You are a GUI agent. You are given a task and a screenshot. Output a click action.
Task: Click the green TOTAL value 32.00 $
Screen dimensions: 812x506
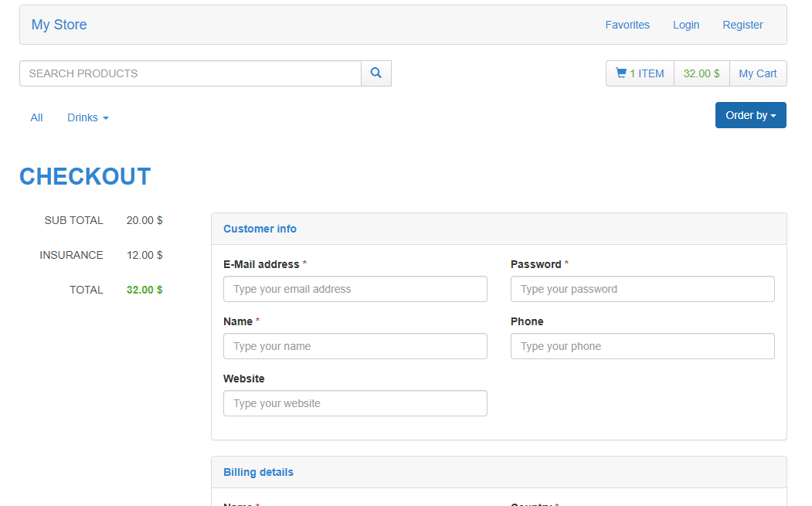pos(144,290)
